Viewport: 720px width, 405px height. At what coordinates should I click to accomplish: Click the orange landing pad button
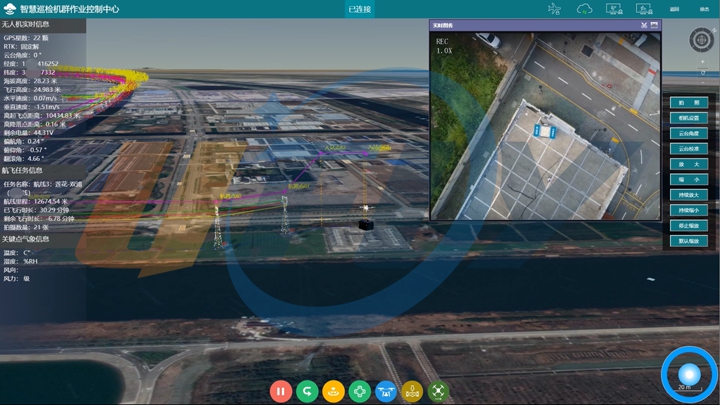point(333,392)
